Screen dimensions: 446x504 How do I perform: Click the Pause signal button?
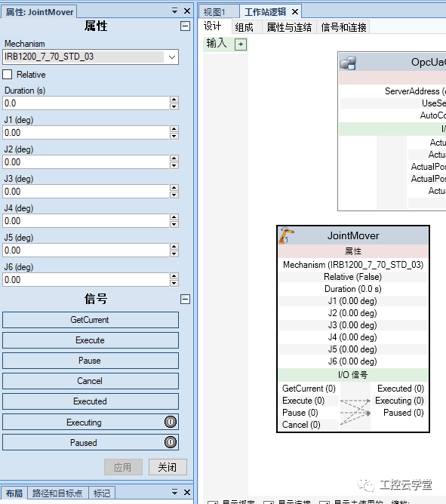coord(91,361)
